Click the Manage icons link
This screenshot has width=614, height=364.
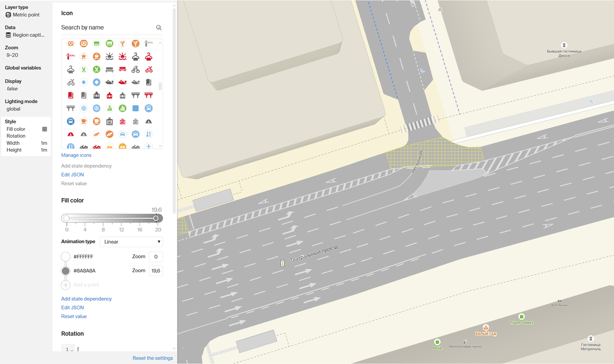click(76, 155)
